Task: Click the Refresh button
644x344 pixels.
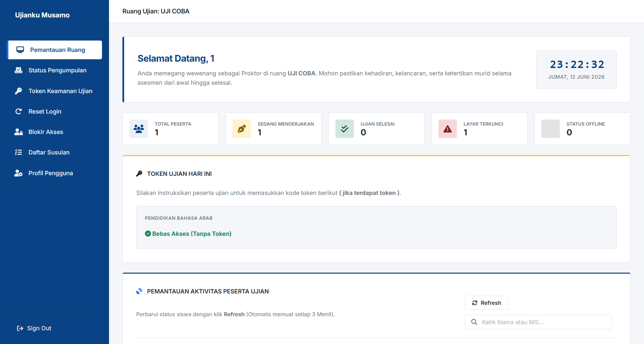Action: pos(486,303)
